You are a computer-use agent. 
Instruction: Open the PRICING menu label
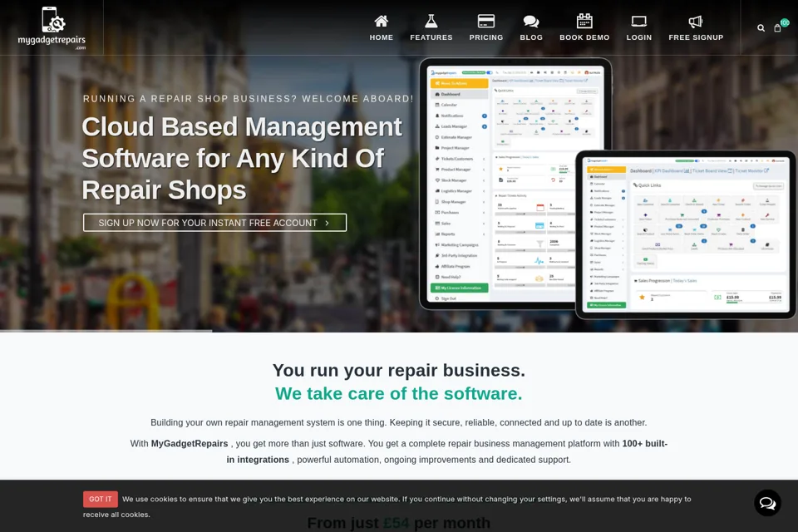click(486, 37)
